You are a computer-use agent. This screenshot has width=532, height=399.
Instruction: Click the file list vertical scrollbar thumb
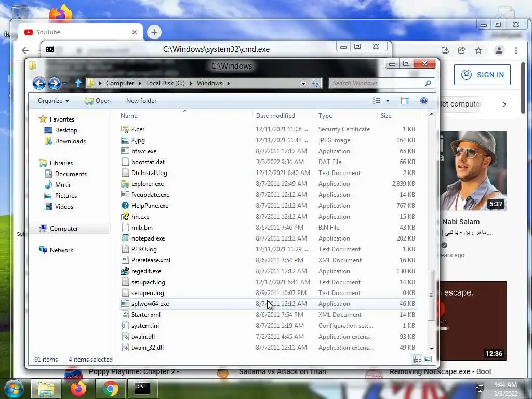[431, 295]
